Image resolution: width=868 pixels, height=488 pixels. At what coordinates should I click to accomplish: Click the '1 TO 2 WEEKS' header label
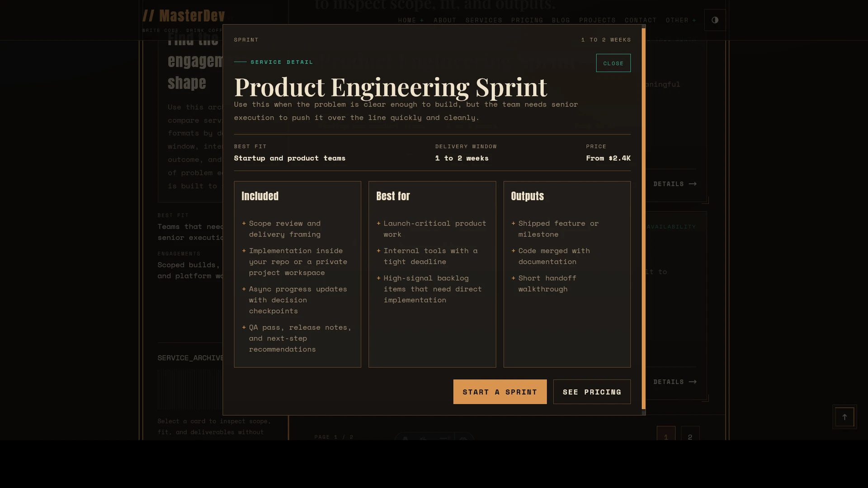(606, 40)
